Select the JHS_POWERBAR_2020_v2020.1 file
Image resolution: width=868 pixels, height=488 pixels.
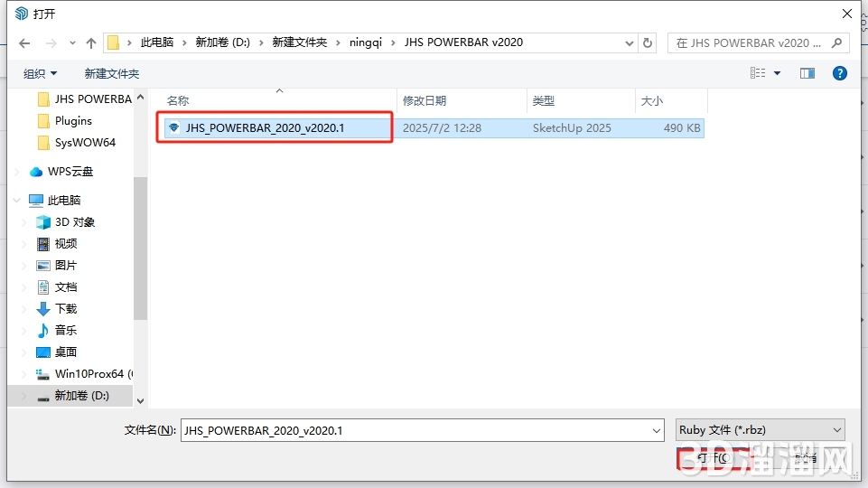click(265, 128)
